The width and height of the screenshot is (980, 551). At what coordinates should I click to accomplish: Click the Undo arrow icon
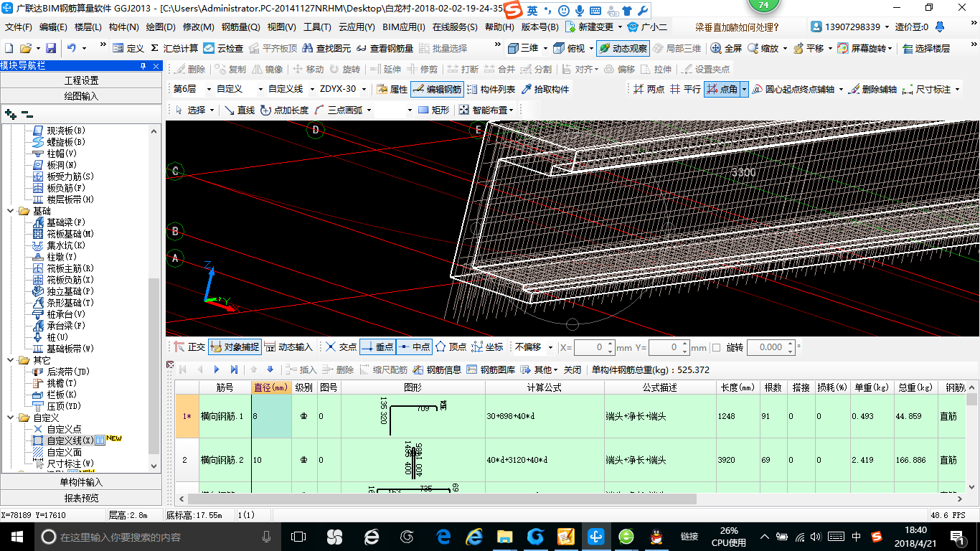tap(72, 48)
